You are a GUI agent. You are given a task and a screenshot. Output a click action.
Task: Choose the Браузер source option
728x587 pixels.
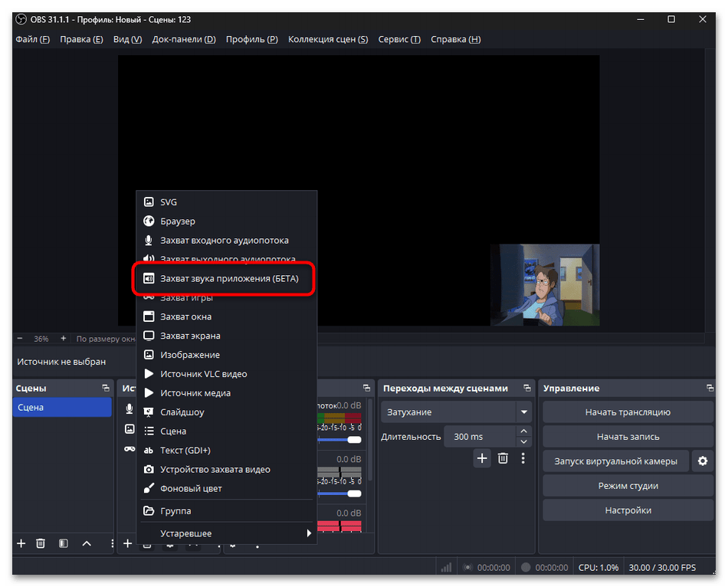click(x=227, y=221)
